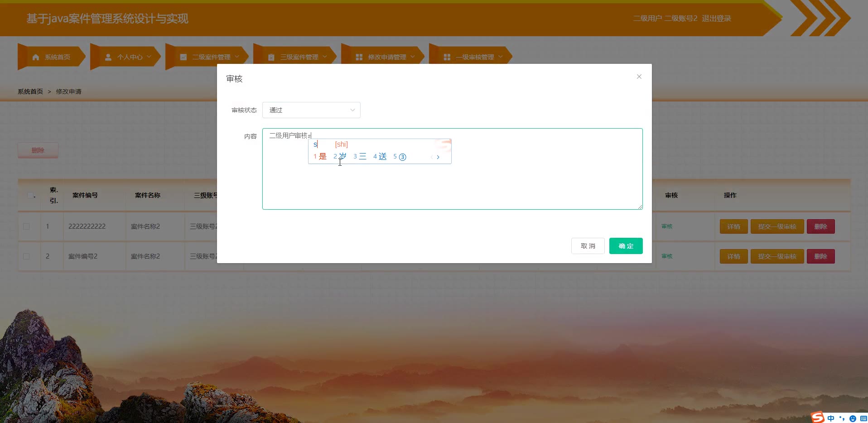Click 提交一级审核 for row 案件编号2

coord(777,256)
